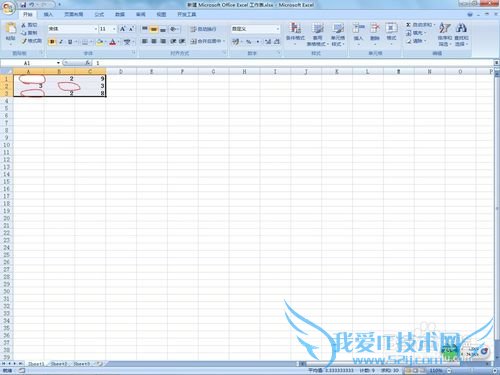
Task: Open the Sheet3 worksheet tab
Action: pos(82,364)
